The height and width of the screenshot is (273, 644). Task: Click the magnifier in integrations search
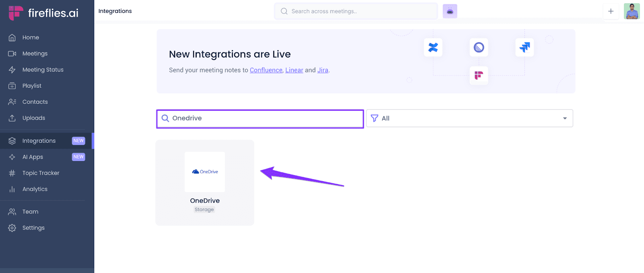click(165, 118)
